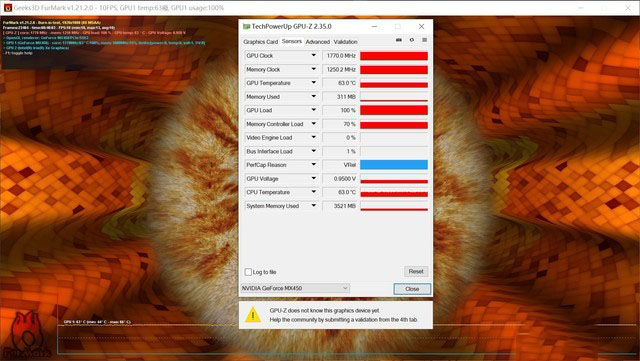Click the GPU-Z unknown device notice text
Screen dimensions: 640x361
click(x=344, y=315)
